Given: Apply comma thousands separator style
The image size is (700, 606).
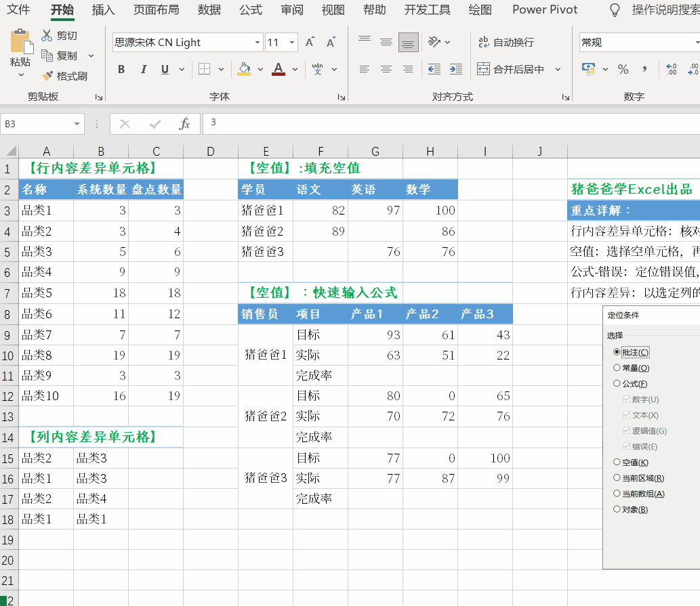Looking at the screenshot, I should coord(644,69).
